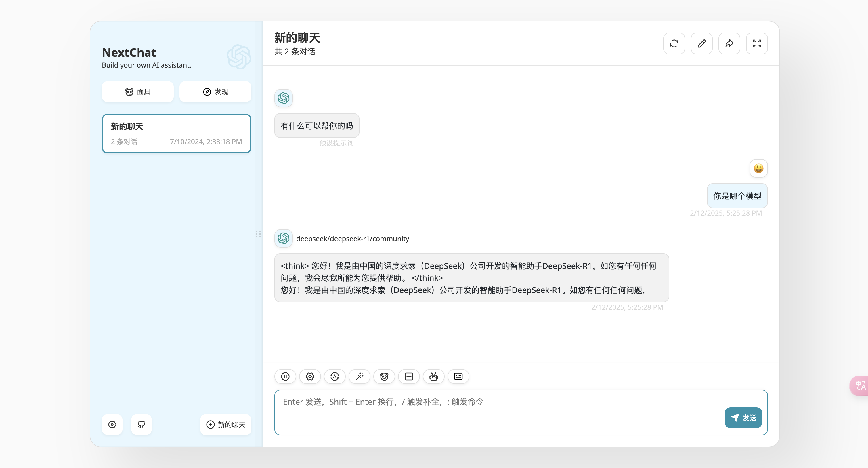Screen dimensions: 868x468
Task: Click the 你是哪个模型 user message bubble
Action: tap(737, 196)
